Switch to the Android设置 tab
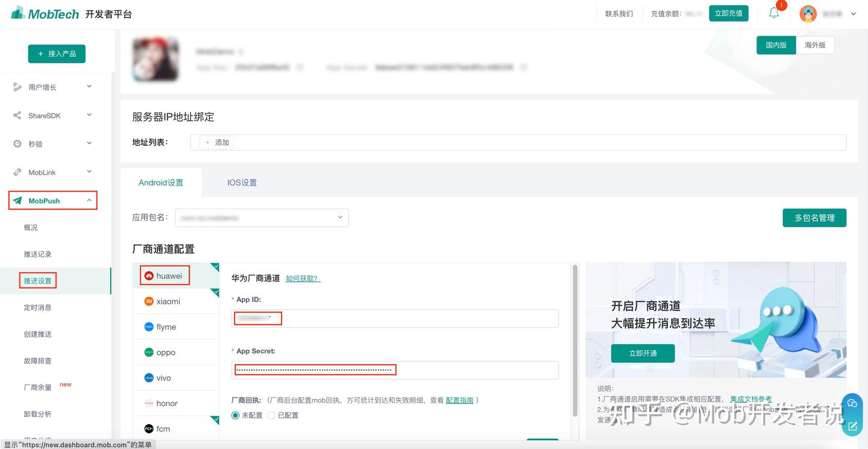This screenshot has height=449, width=868. click(x=161, y=183)
